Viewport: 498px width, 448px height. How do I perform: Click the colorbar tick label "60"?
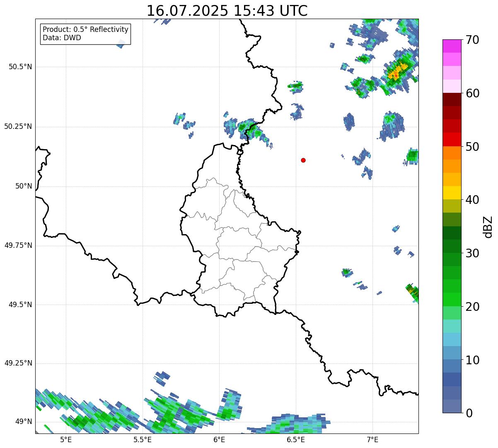472,93
